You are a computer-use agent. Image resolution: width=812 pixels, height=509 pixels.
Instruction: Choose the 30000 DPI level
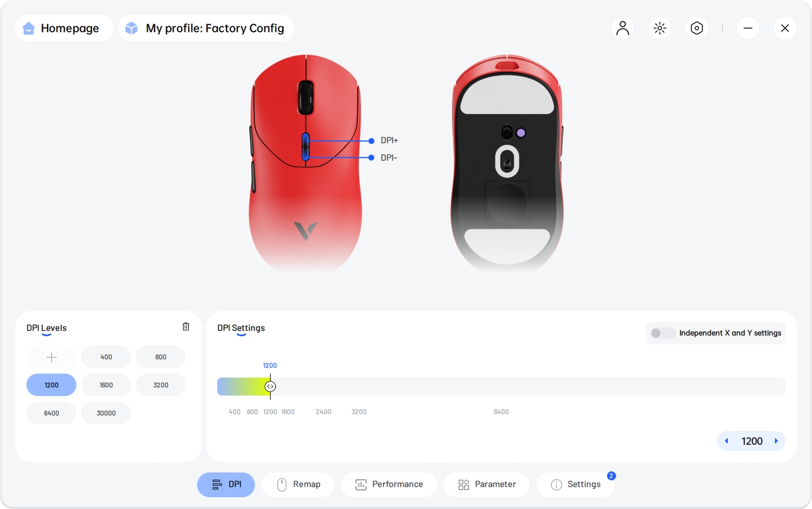point(106,413)
